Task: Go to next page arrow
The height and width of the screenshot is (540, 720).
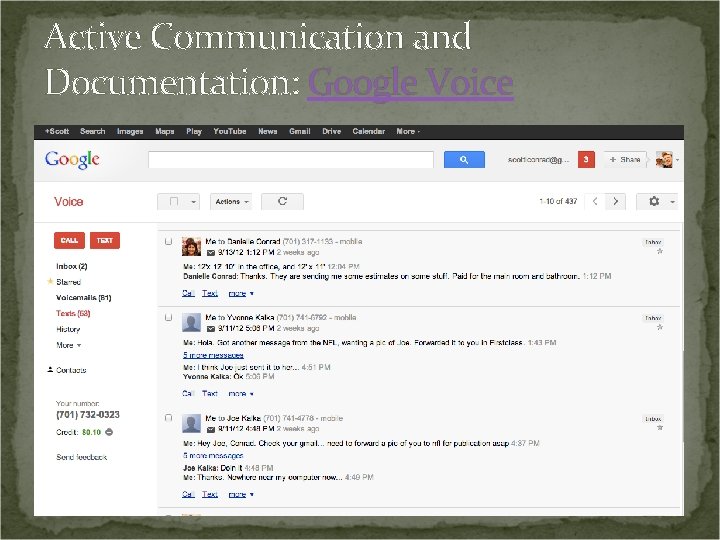Action: pos(615,201)
